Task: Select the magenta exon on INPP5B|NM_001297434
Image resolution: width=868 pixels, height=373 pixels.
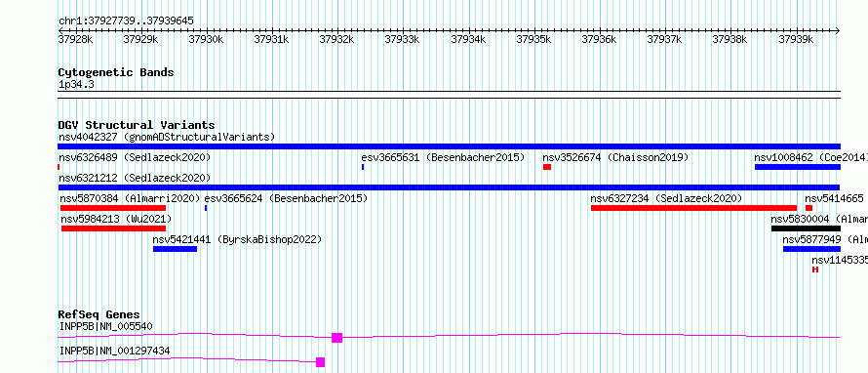Action: coord(321,362)
